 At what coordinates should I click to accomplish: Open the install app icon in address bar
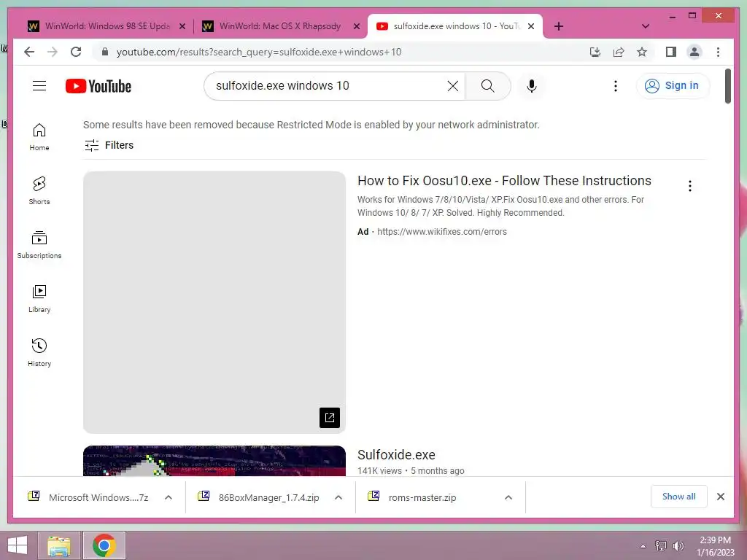click(x=595, y=52)
